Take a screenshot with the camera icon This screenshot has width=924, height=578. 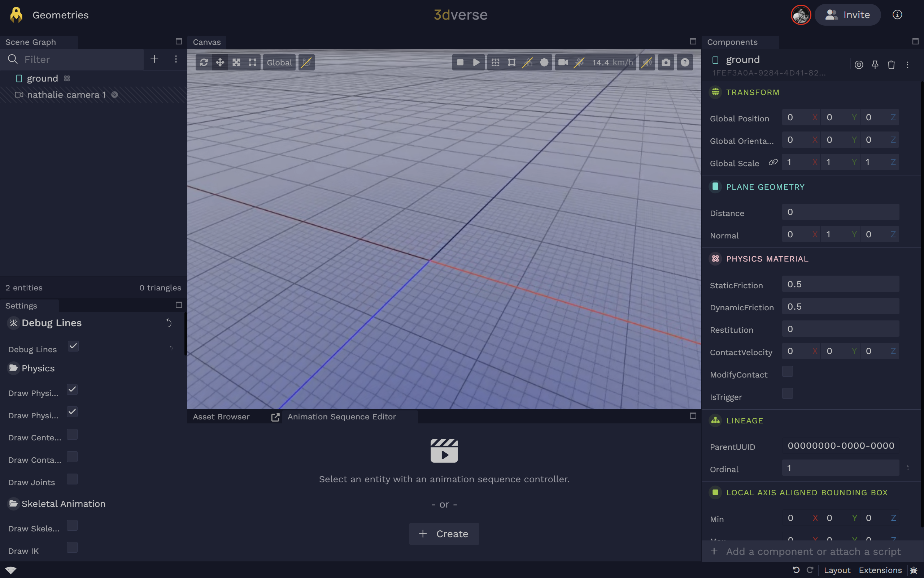tap(666, 62)
